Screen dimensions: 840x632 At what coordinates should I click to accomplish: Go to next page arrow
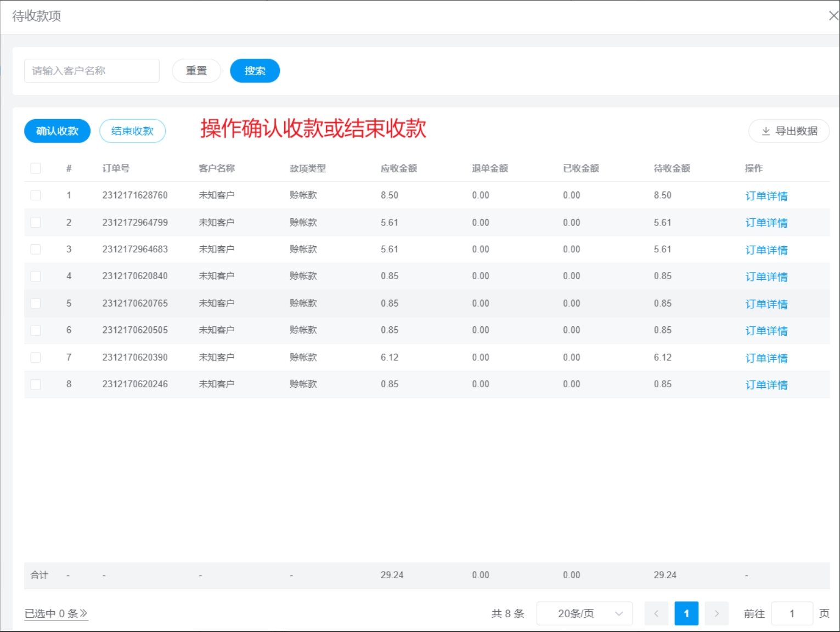(x=716, y=613)
